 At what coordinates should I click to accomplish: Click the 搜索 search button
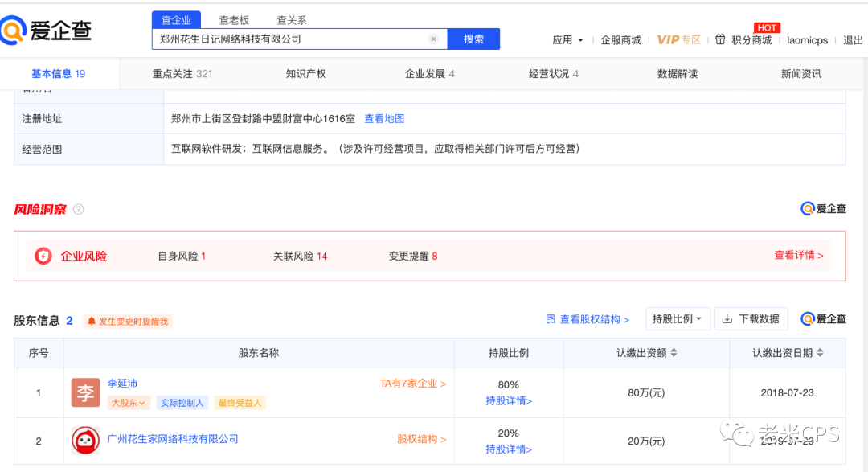tap(473, 39)
